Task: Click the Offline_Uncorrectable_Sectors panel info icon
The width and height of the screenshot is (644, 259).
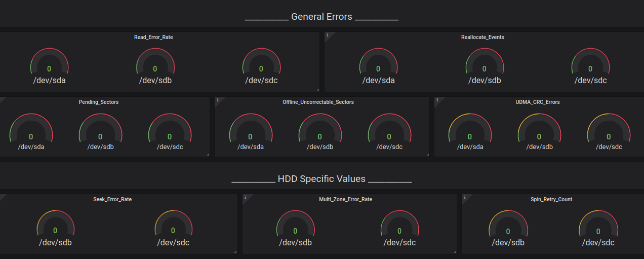Action: pos(218,100)
